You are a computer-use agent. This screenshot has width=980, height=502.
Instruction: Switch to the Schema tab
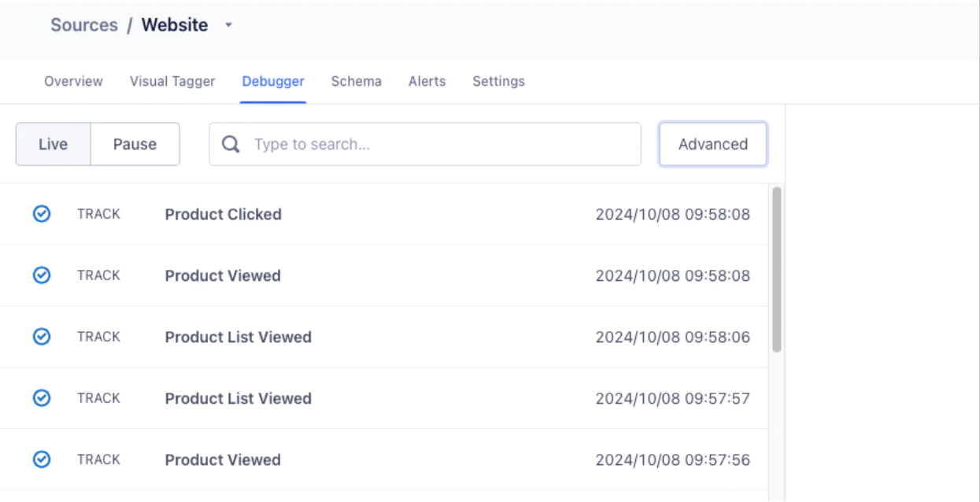click(x=356, y=81)
